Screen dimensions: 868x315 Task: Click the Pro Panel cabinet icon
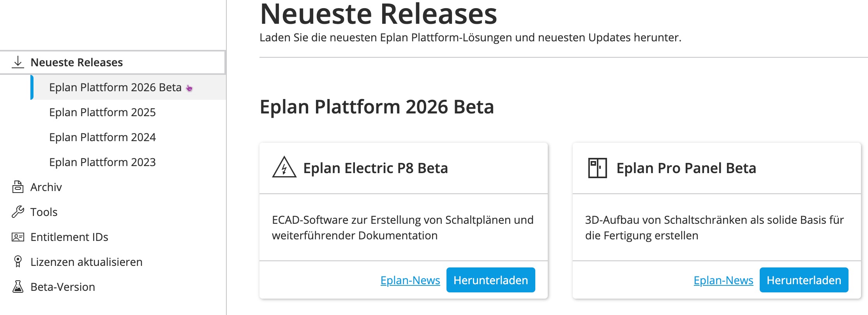[x=597, y=168]
